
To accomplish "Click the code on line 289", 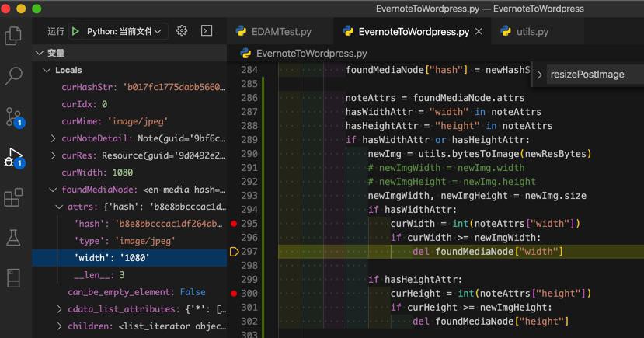I will [x=437, y=140].
